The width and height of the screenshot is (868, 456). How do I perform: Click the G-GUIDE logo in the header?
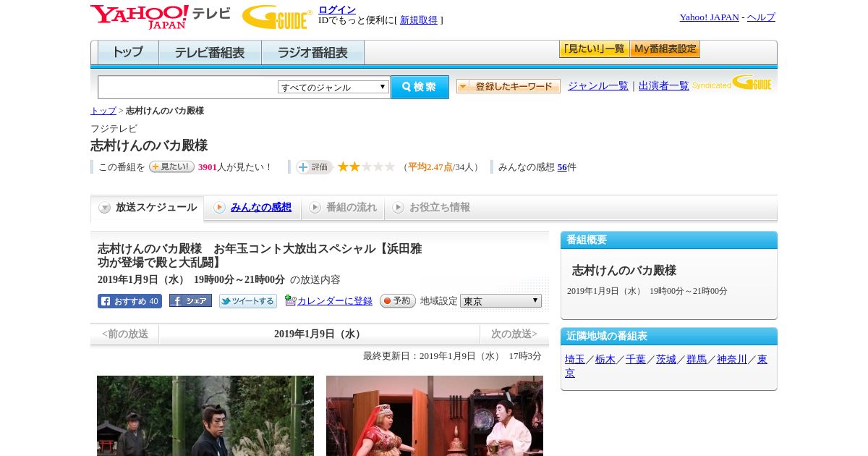click(x=277, y=17)
